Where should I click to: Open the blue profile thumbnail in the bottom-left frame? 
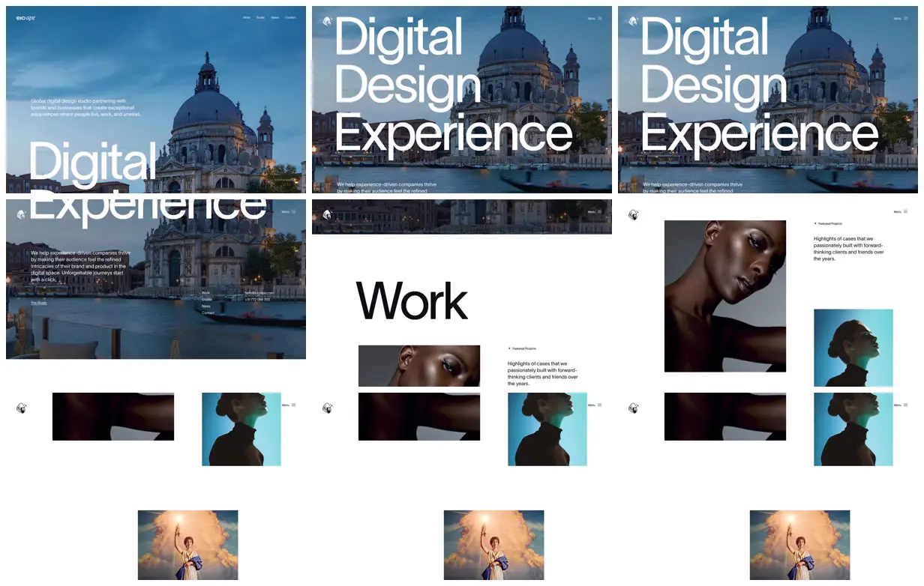[241, 429]
